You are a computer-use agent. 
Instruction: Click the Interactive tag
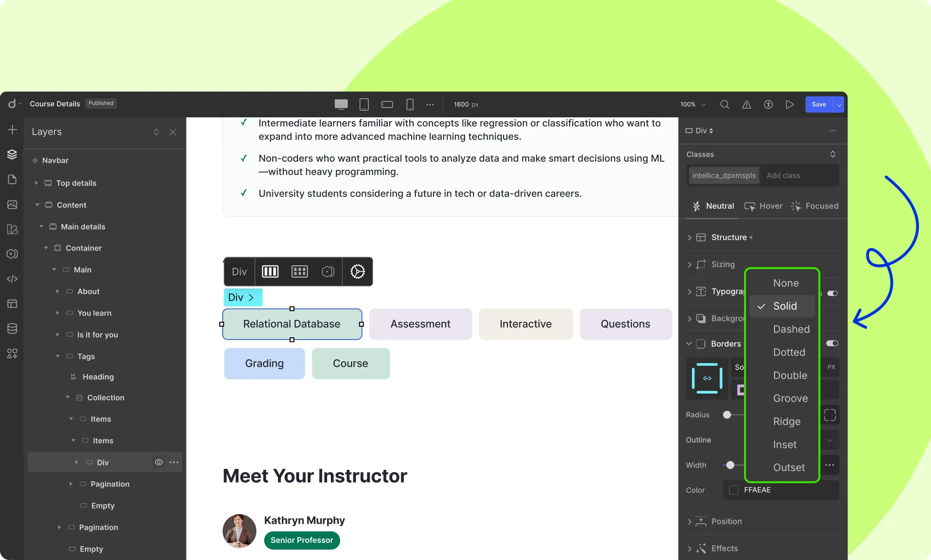526,324
